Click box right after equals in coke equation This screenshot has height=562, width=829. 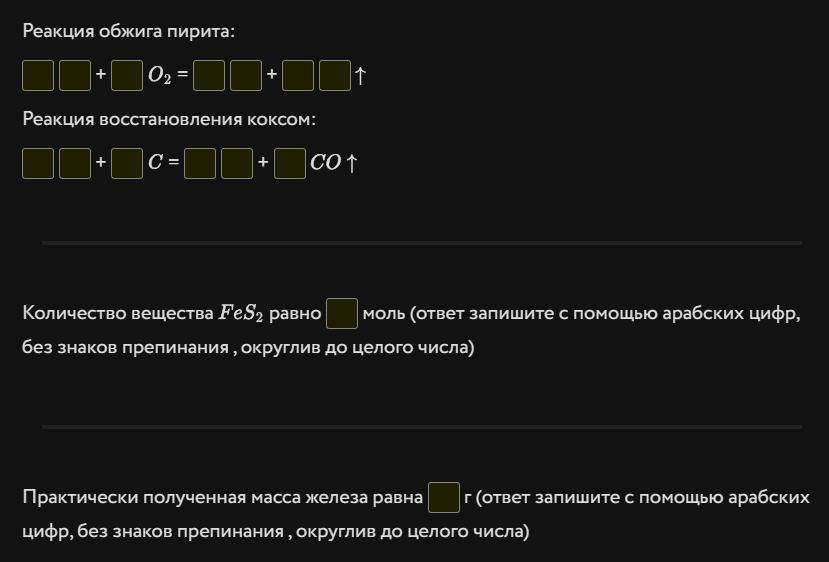coord(200,162)
